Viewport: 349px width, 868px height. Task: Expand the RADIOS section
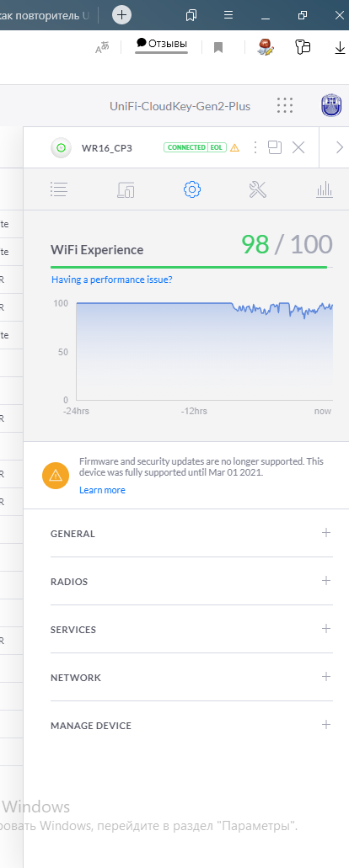pos(191,582)
